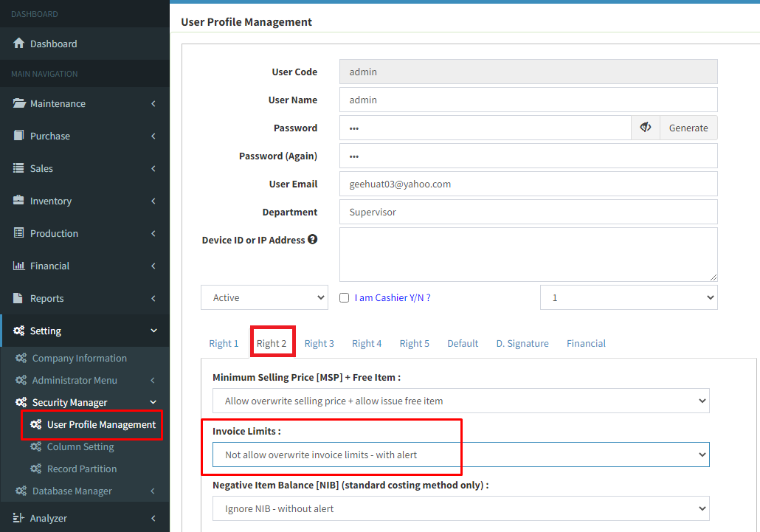This screenshot has width=760, height=532.
Task: Click the Production list icon
Action: pyautogui.click(x=19, y=233)
